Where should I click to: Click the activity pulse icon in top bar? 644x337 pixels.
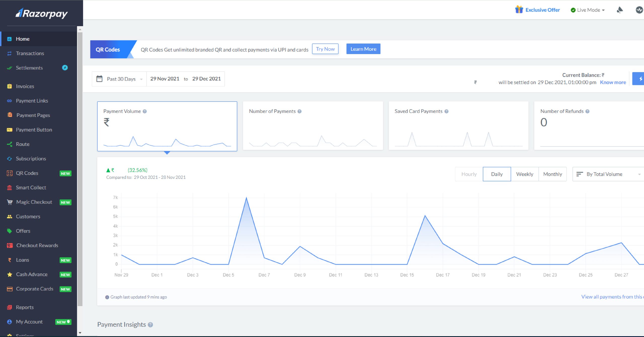[639, 10]
